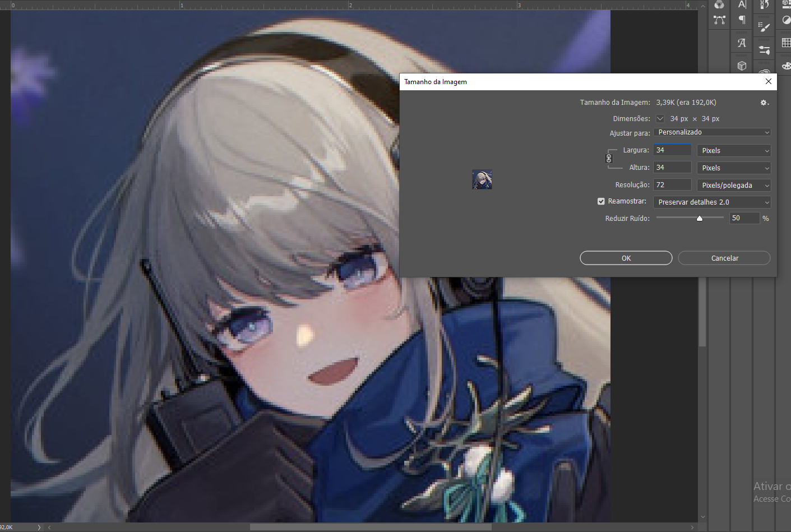
Task: Click the Altura height input field
Action: [x=672, y=168]
